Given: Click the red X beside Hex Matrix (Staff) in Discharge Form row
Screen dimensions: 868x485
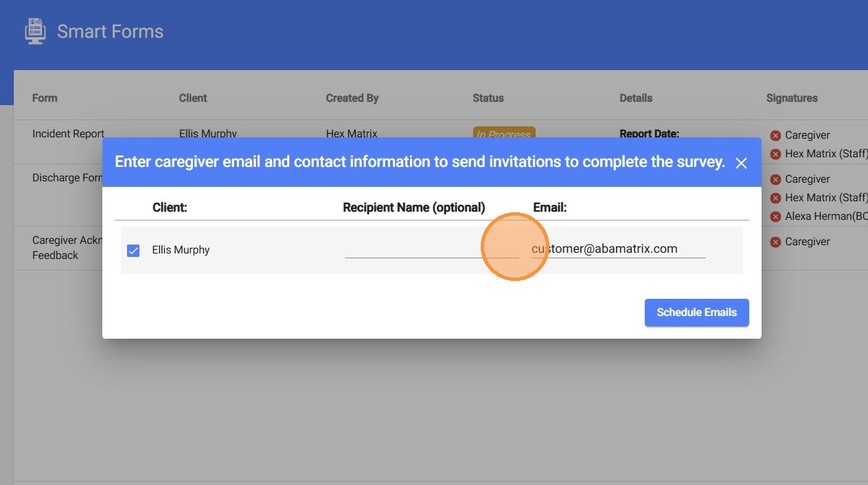Looking at the screenshot, I should click(x=775, y=198).
